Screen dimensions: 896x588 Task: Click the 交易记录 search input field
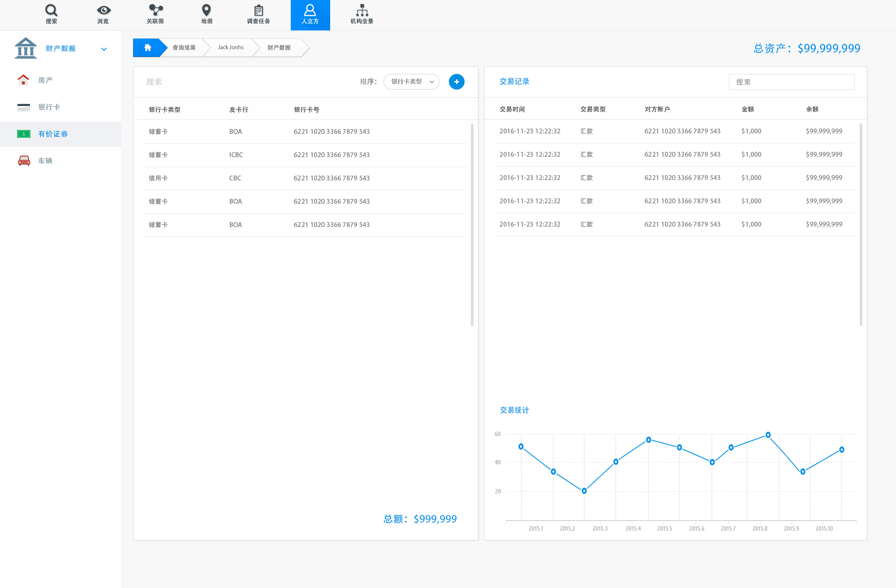(791, 82)
